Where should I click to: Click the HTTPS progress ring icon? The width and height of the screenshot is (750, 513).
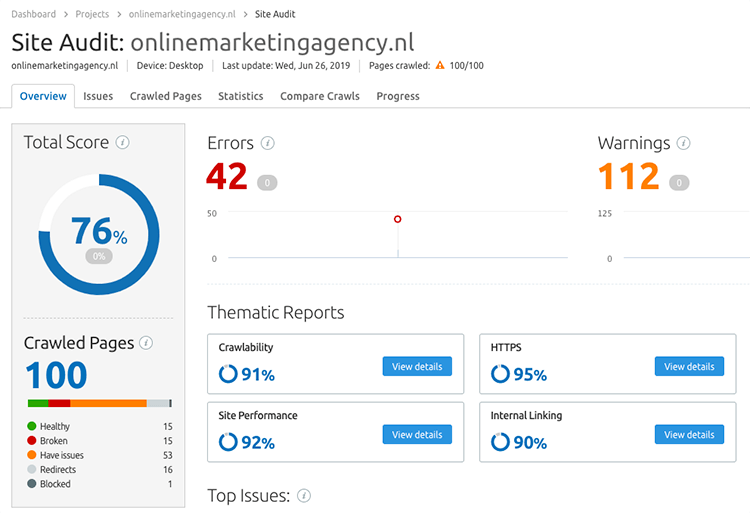pos(500,374)
